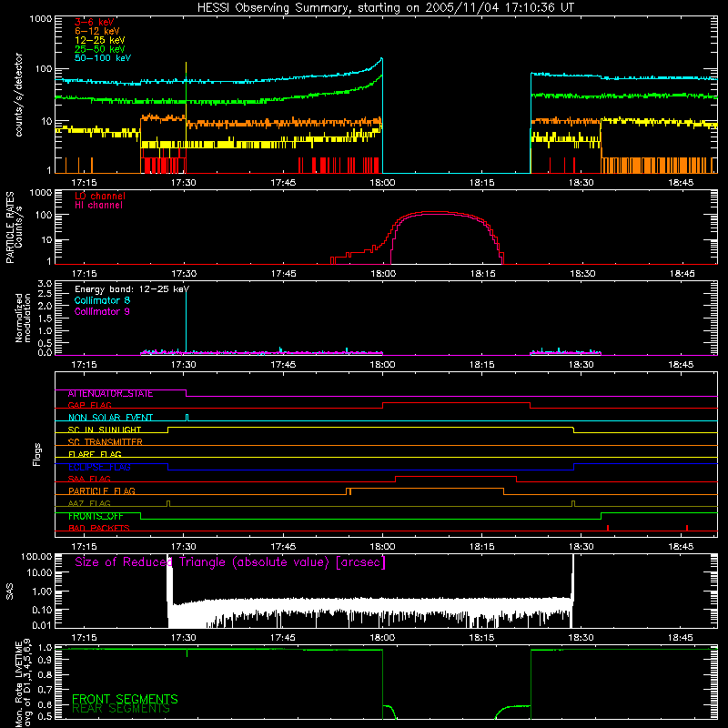Click the SAA_FLAG label
This screenshot has width=728, height=728.
(x=89, y=480)
